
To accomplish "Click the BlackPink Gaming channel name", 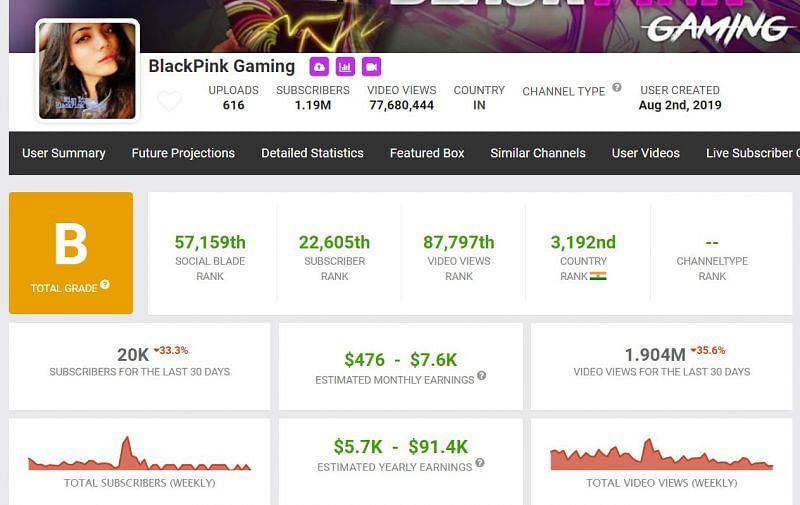I will click(x=222, y=66).
